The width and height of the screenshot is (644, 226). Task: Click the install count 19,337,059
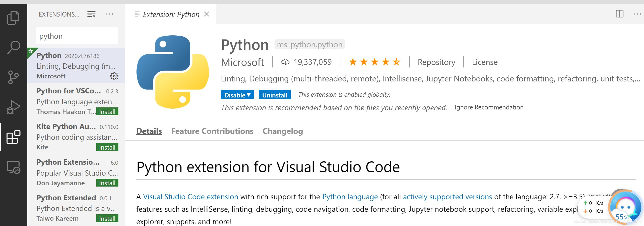pos(306,62)
